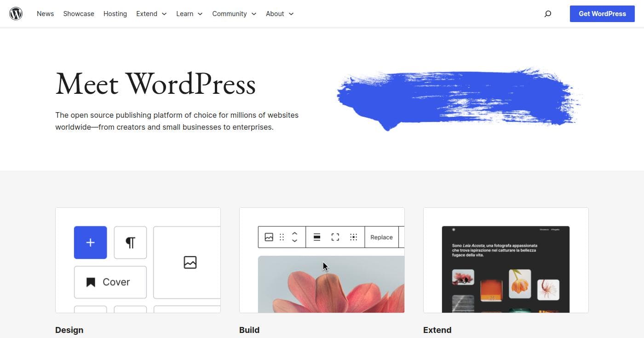The width and height of the screenshot is (644, 338).
Task: Open the Showcase menu item
Action: coord(78,14)
